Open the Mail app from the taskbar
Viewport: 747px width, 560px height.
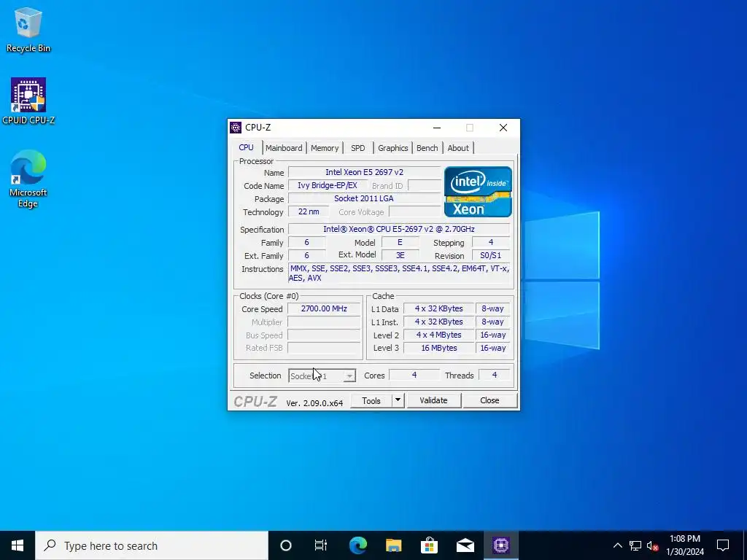465,545
